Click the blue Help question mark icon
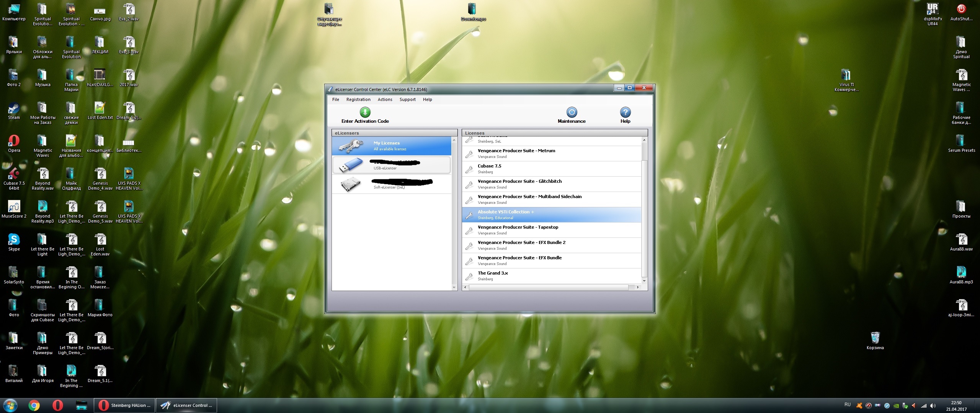The height and width of the screenshot is (413, 980). (x=625, y=112)
